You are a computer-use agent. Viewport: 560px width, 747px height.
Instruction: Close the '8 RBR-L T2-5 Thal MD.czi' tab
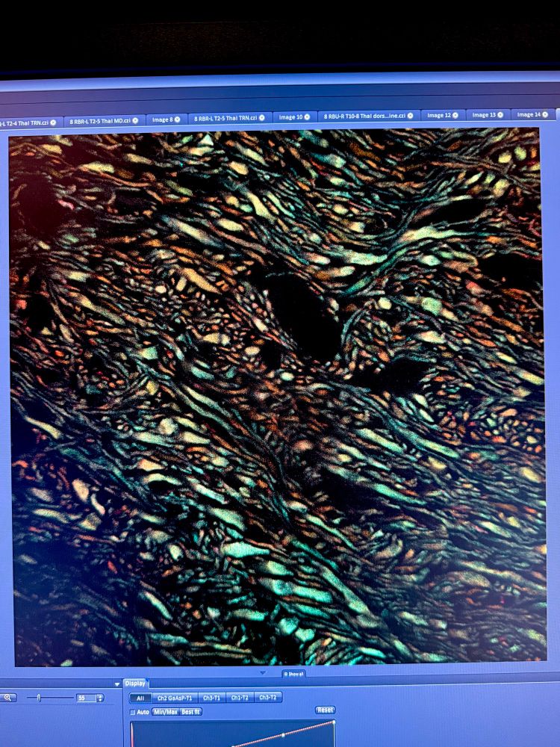coord(135,120)
